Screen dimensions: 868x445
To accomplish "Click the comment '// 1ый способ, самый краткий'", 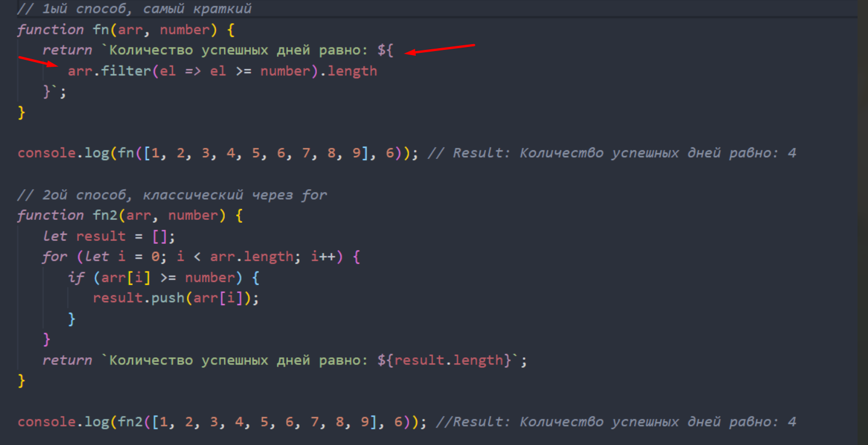I will (134, 9).
